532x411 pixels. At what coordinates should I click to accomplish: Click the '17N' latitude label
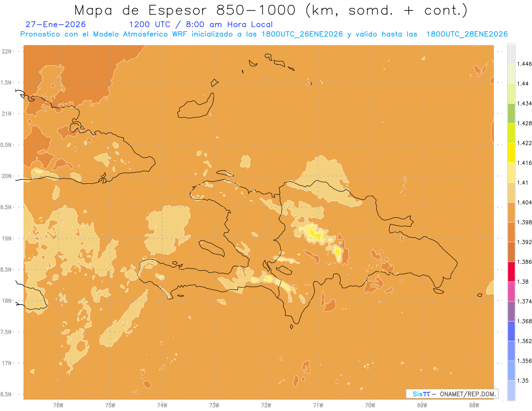7,363
